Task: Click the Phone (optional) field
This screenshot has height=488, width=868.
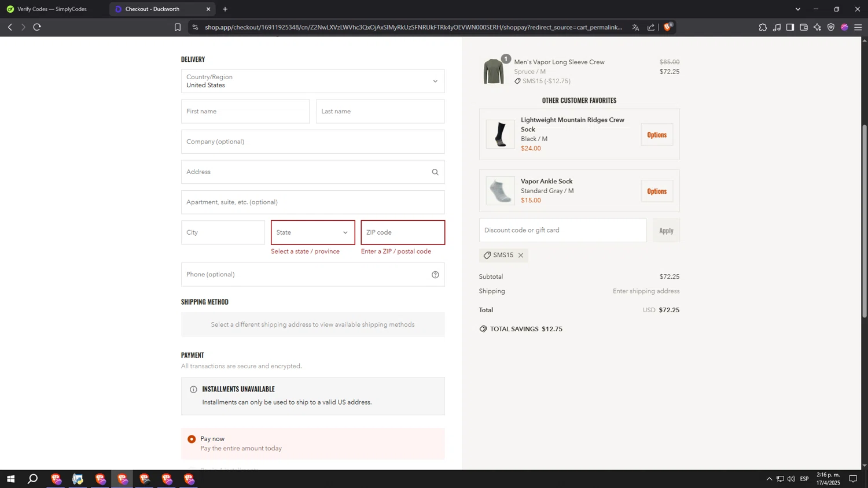Action: click(313, 275)
